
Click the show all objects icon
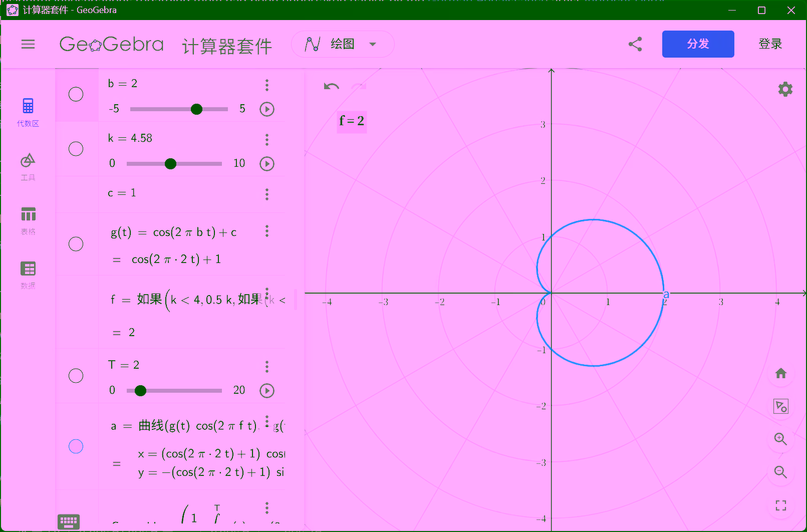coord(780,406)
